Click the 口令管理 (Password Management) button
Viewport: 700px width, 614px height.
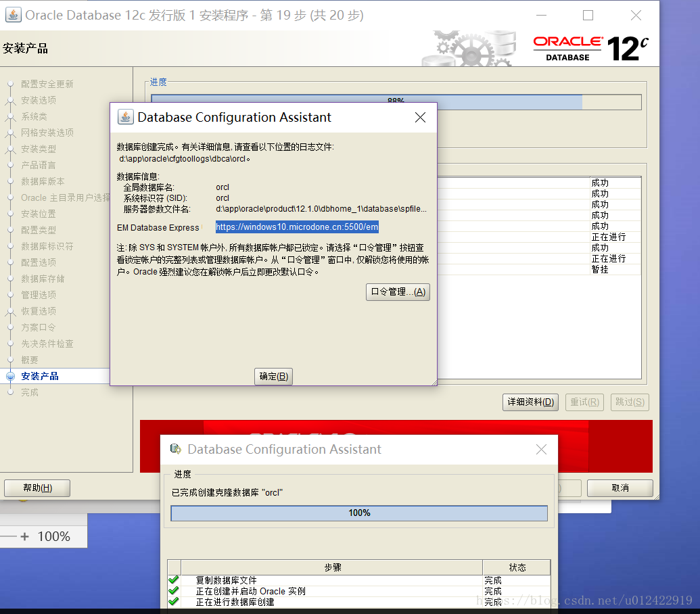[x=398, y=292]
